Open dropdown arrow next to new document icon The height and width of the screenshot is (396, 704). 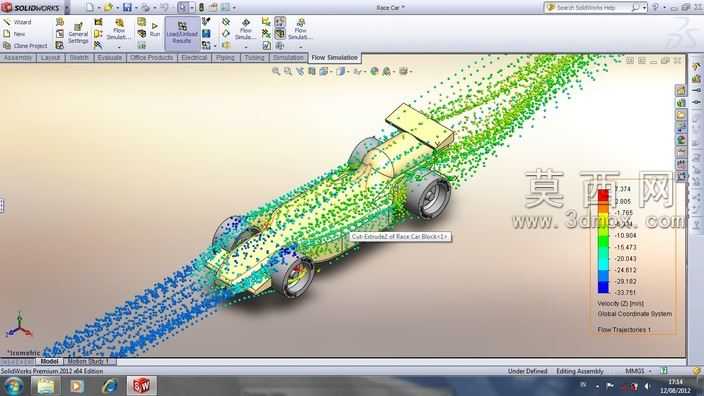[98, 8]
